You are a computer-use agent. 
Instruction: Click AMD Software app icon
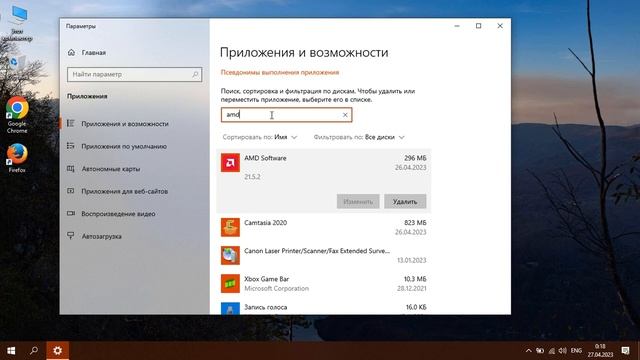(x=230, y=163)
